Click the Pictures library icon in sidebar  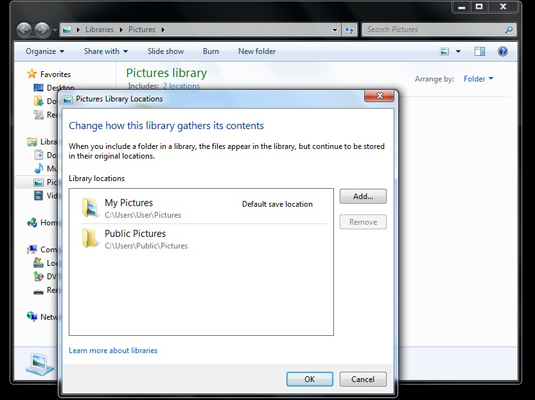tap(39, 182)
